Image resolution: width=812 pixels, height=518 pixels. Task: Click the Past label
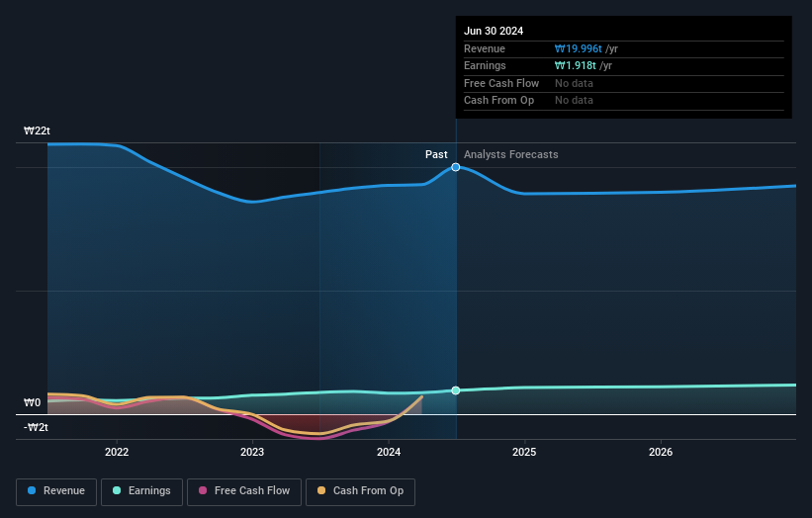coord(436,154)
